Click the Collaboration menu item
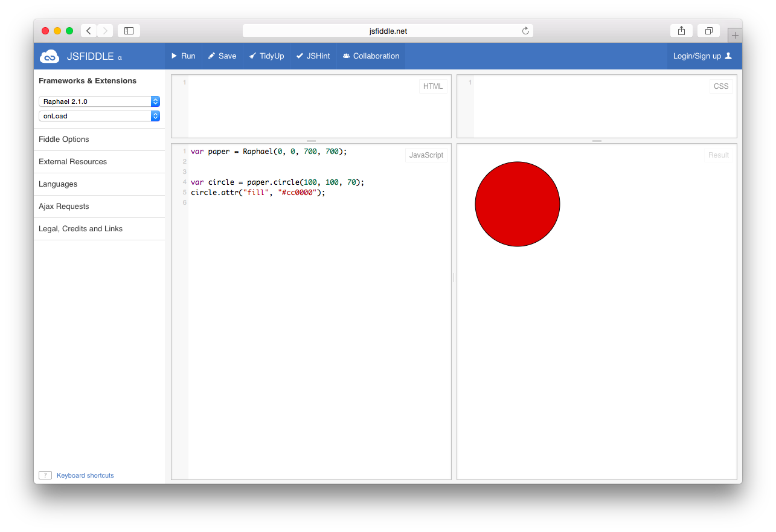Viewport: 776px width, 532px height. click(x=371, y=56)
